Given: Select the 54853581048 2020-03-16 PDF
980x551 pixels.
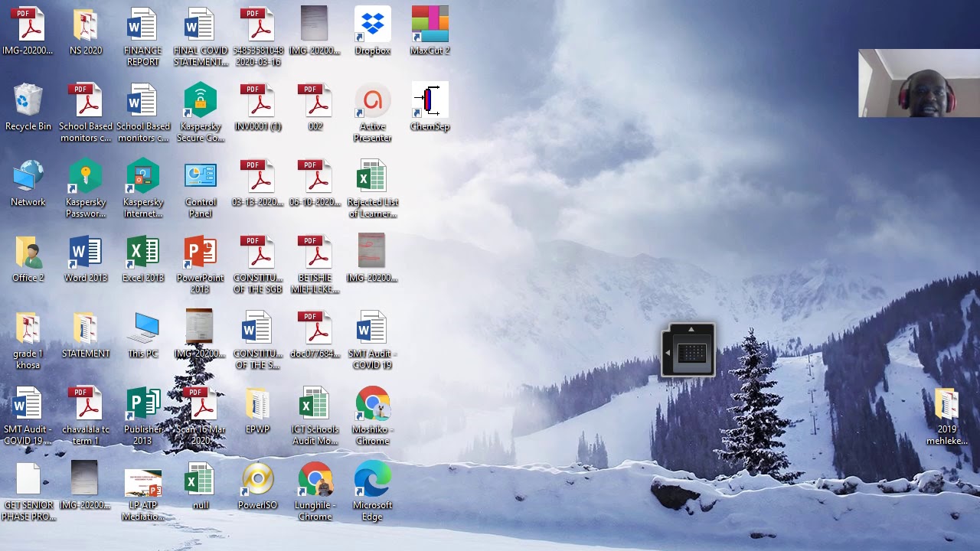Looking at the screenshot, I should click(x=258, y=37).
